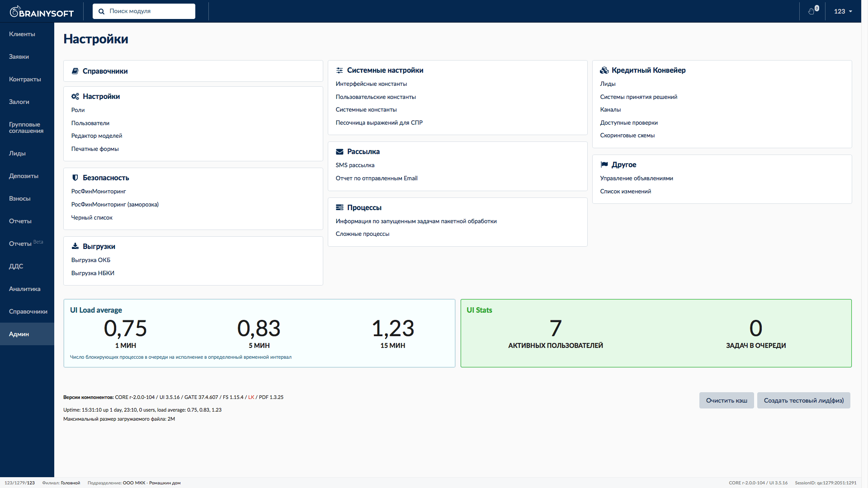Open Системные константы
Screen dimensions: 868x488
click(366, 109)
